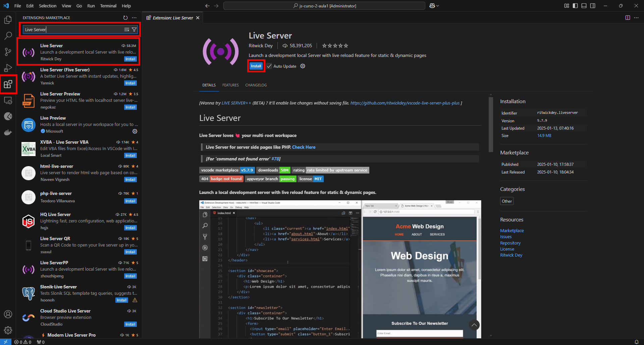
Task: Show ports forwarded indicator in status bar
Action: point(41,342)
